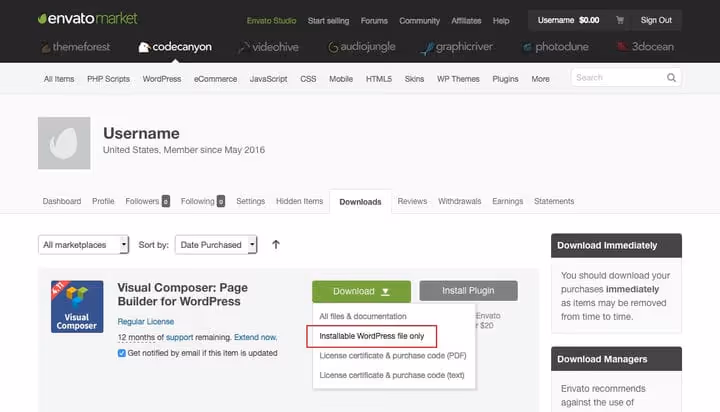Browse PHP Scripts category
The image size is (720, 412).
108,79
